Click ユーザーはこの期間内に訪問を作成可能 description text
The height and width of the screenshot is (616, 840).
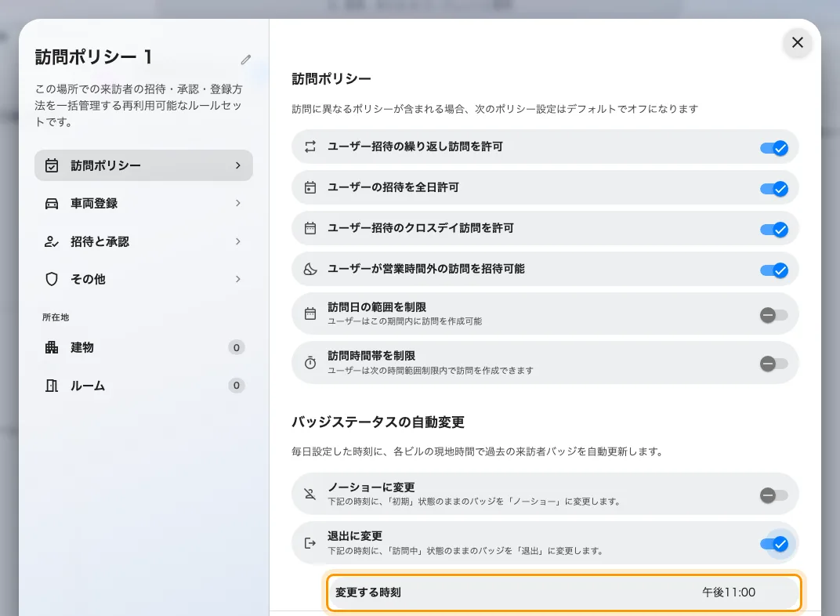(405, 321)
